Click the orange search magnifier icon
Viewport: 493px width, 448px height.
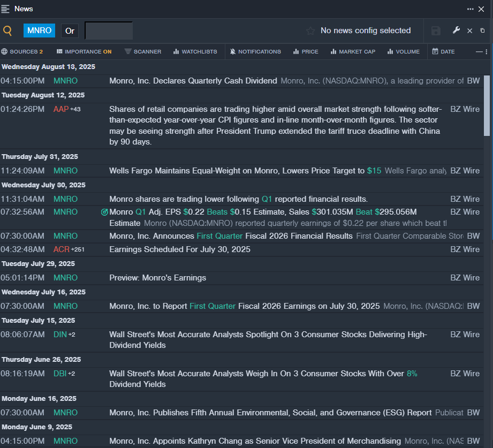[7, 31]
